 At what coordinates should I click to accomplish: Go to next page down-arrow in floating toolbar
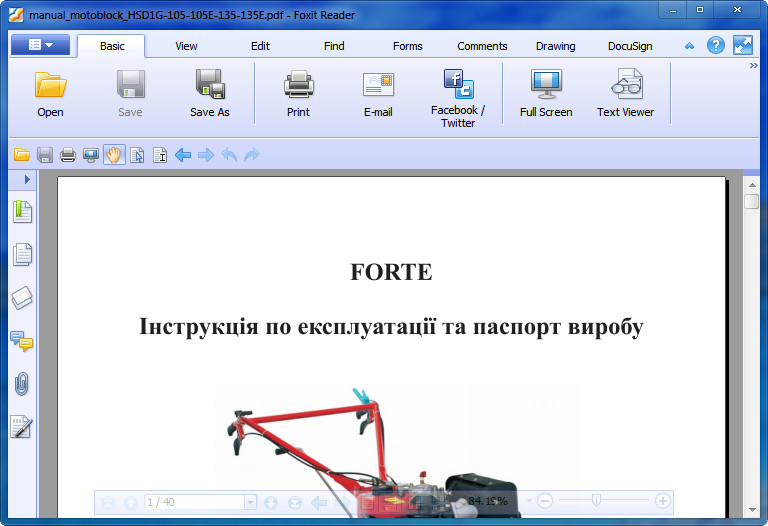tap(271, 502)
